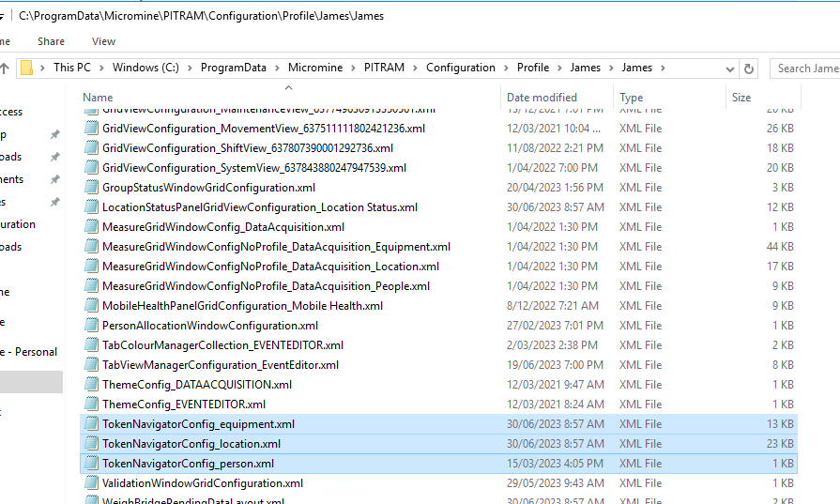Click the file icon for ThemeConfig_EVENTEDITOR.xml
The width and height of the screenshot is (840, 504).
pos(91,405)
